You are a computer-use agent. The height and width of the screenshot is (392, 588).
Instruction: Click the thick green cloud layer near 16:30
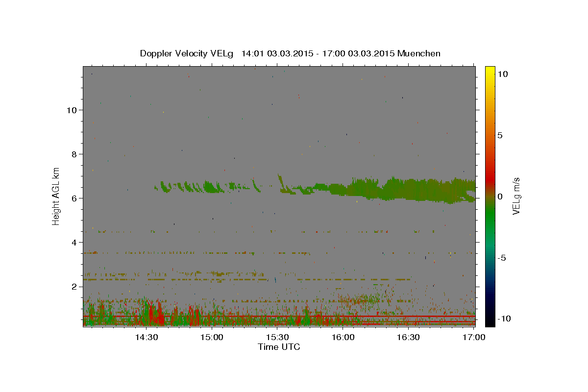(409, 189)
